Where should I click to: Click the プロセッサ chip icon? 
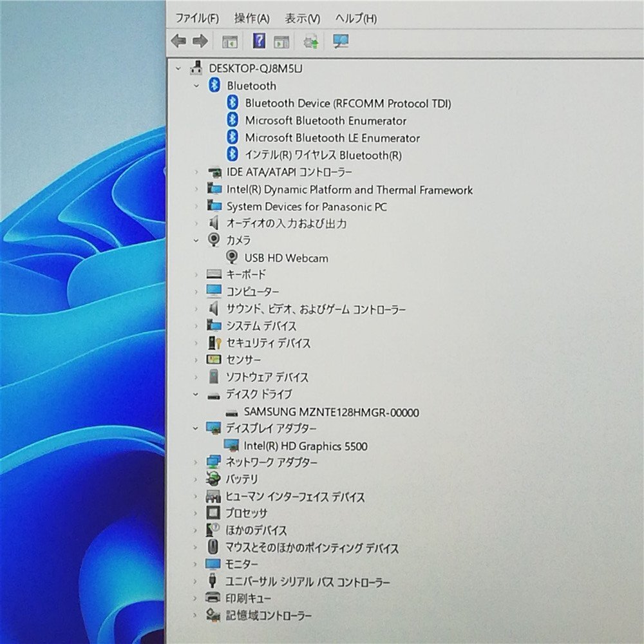213,513
